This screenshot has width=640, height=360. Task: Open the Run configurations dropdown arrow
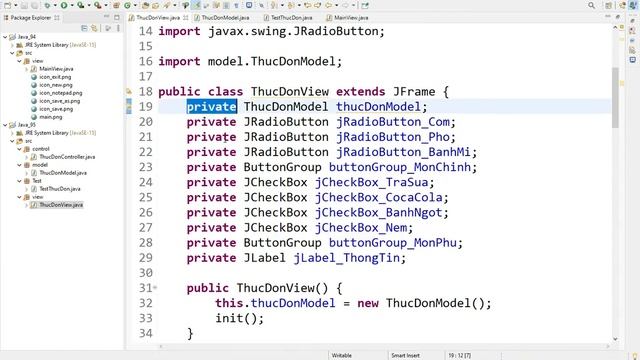tap(72, 5)
